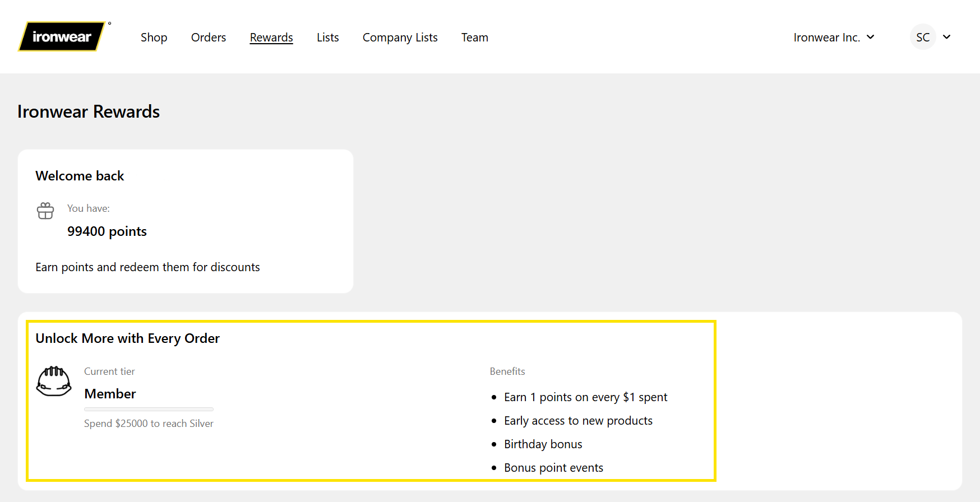Select the 'Early access to new products' benefit

click(x=578, y=421)
